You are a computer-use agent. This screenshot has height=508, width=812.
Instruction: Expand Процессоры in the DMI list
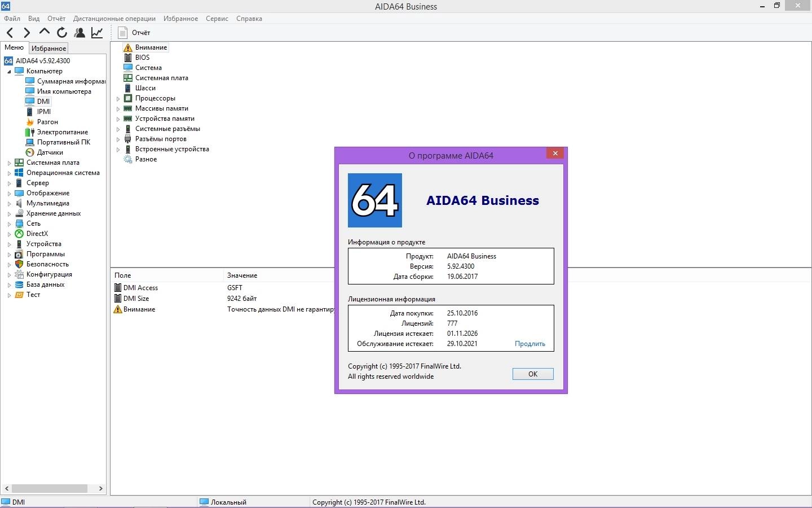tap(118, 99)
